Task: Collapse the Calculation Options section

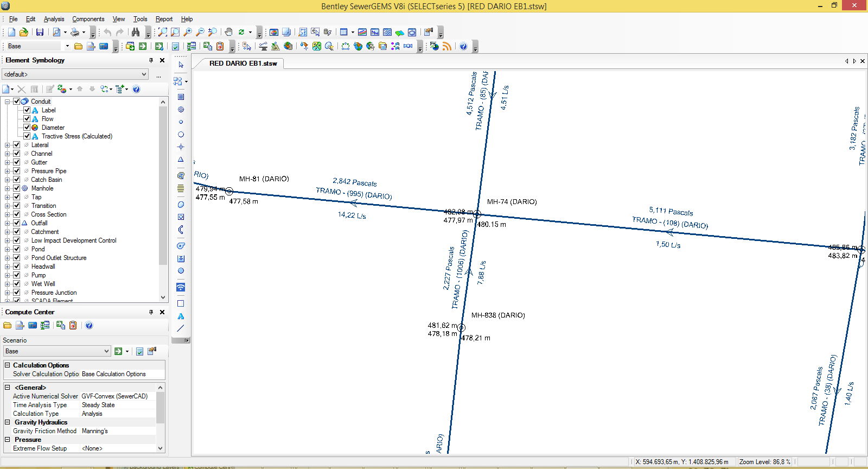Action: pos(8,365)
